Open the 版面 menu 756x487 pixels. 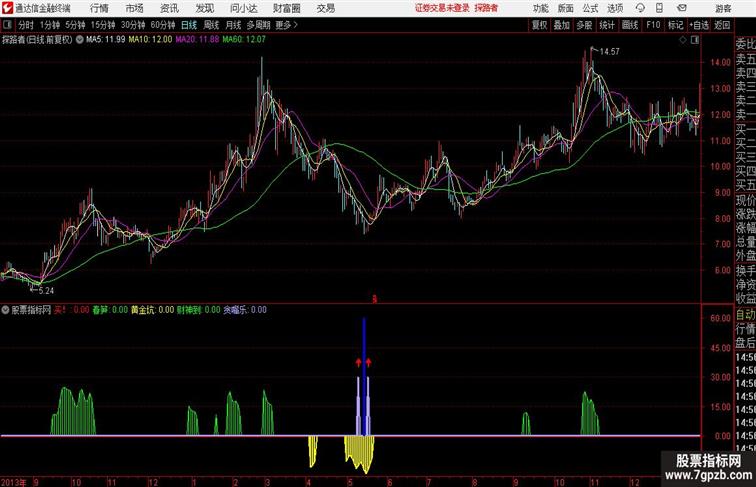coord(565,8)
